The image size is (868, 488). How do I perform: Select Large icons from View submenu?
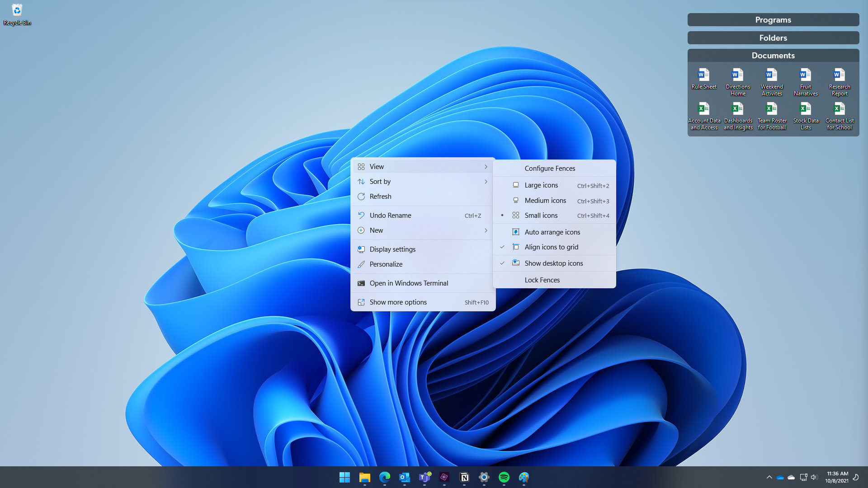[541, 185]
